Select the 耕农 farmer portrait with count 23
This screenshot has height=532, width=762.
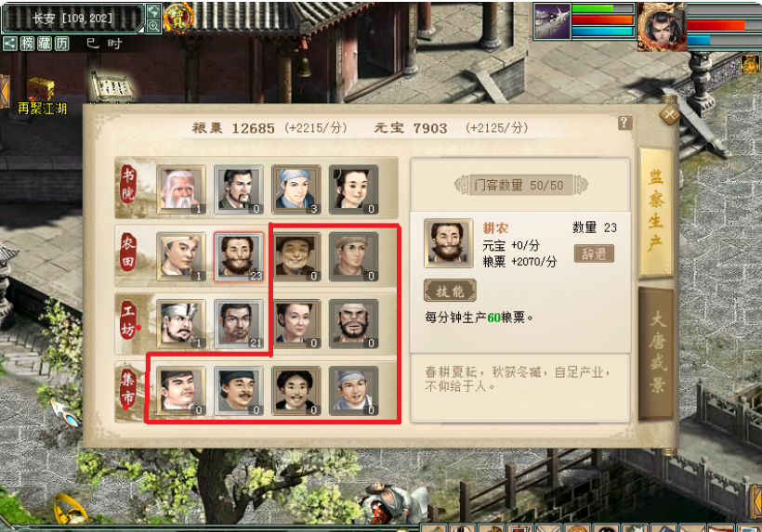pos(239,257)
